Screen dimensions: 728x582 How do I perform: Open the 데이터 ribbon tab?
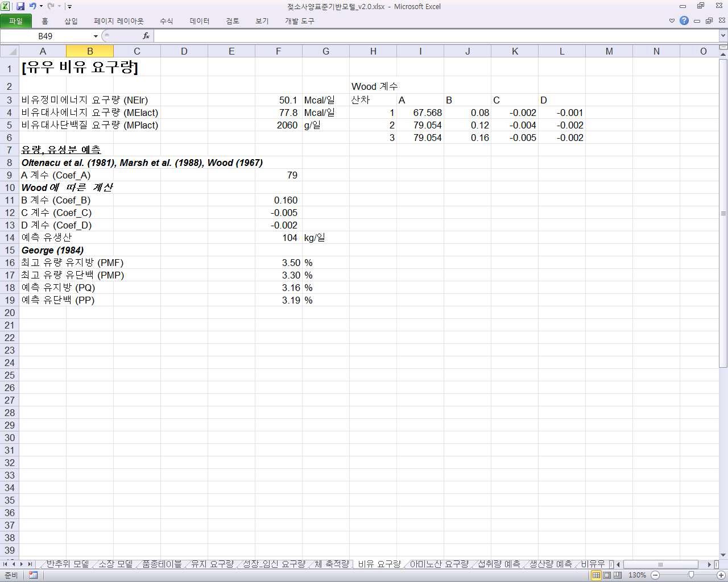[200, 21]
